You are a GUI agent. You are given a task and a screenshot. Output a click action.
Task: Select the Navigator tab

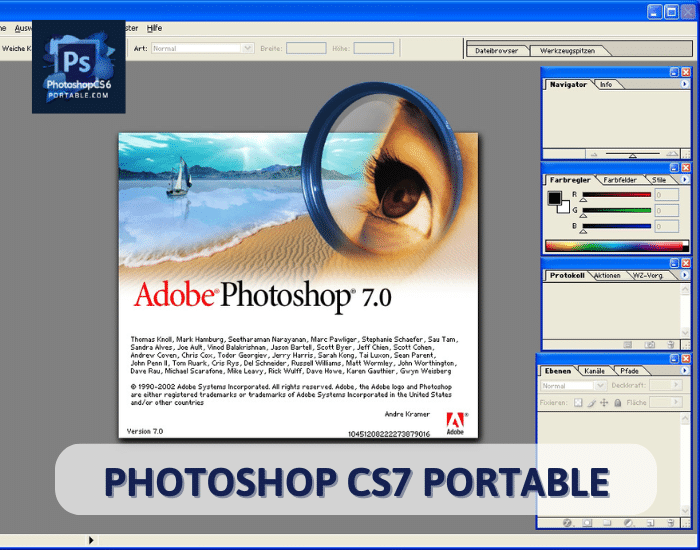(x=568, y=84)
